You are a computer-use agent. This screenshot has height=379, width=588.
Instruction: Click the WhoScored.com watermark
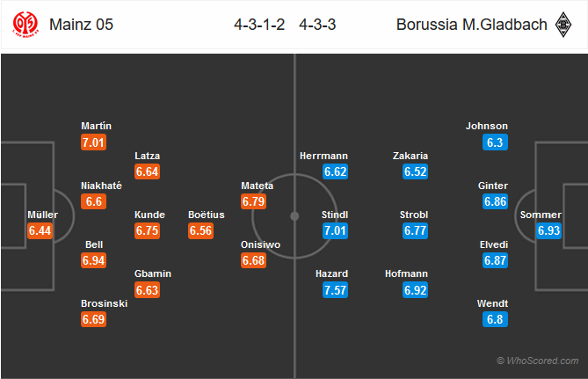[537, 361]
